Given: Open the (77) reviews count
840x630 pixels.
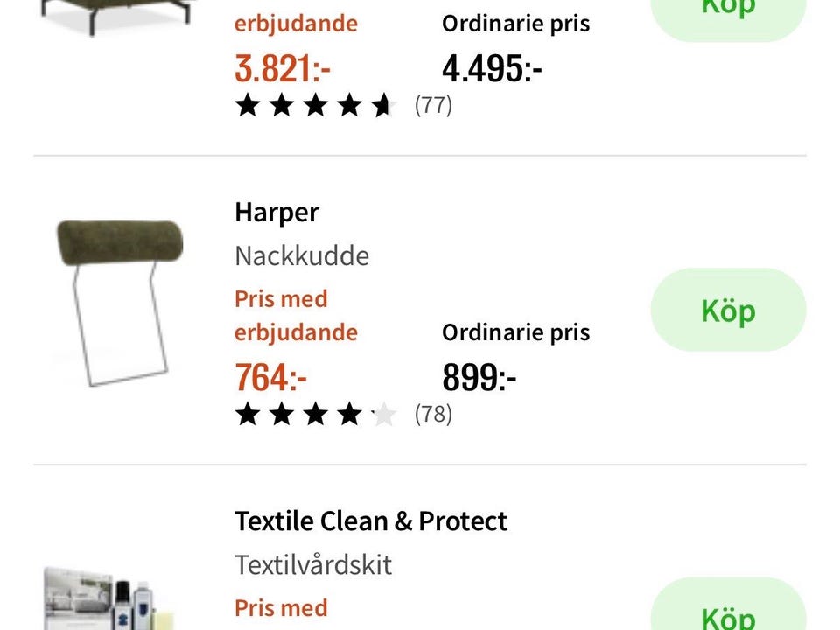Looking at the screenshot, I should 433,105.
